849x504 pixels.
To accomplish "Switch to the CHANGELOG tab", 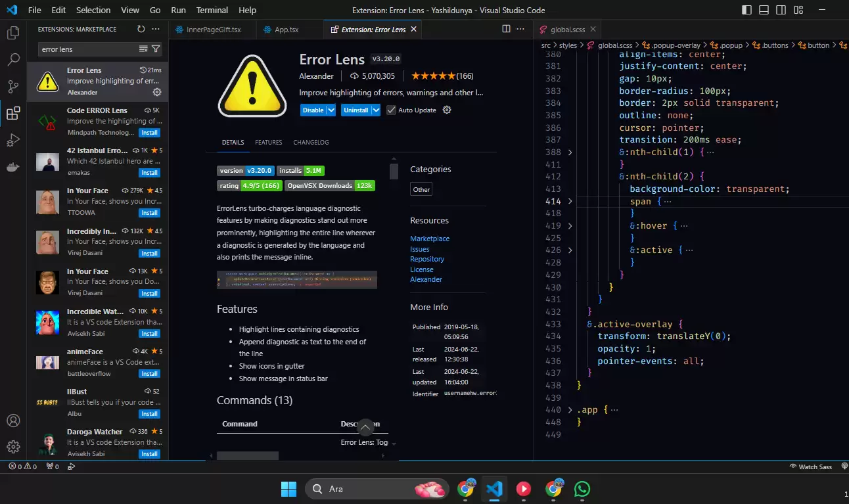I will (311, 143).
